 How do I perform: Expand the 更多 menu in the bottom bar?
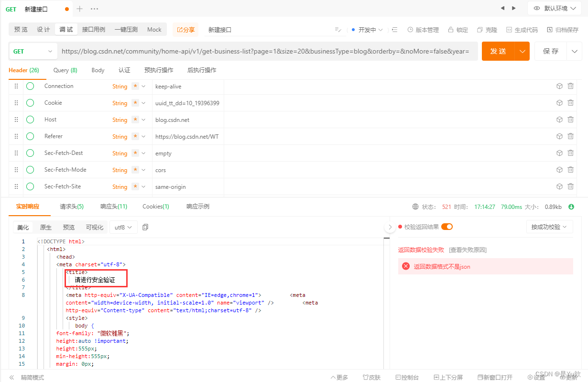(x=339, y=377)
